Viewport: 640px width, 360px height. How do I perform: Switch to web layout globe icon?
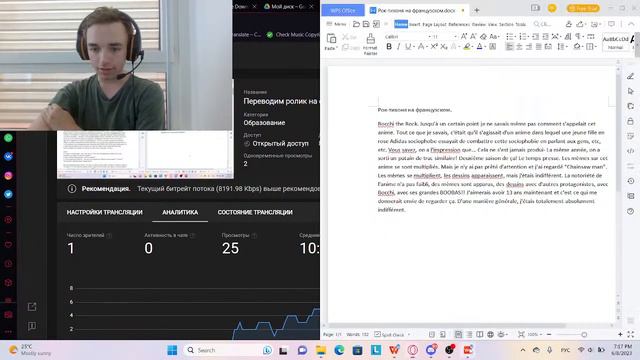pos(490,334)
